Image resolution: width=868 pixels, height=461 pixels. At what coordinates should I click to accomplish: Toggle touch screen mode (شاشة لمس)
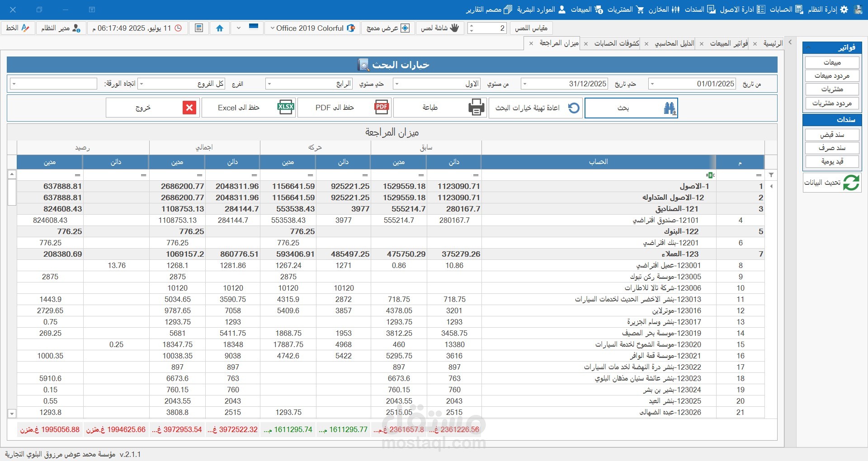click(x=439, y=28)
